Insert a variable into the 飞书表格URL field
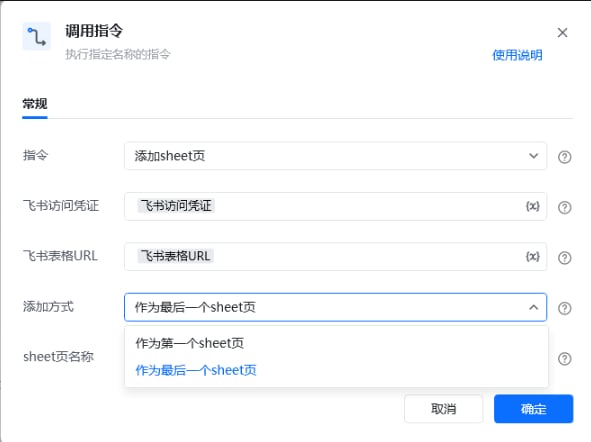This screenshot has height=442, width=591. pyautogui.click(x=533, y=257)
